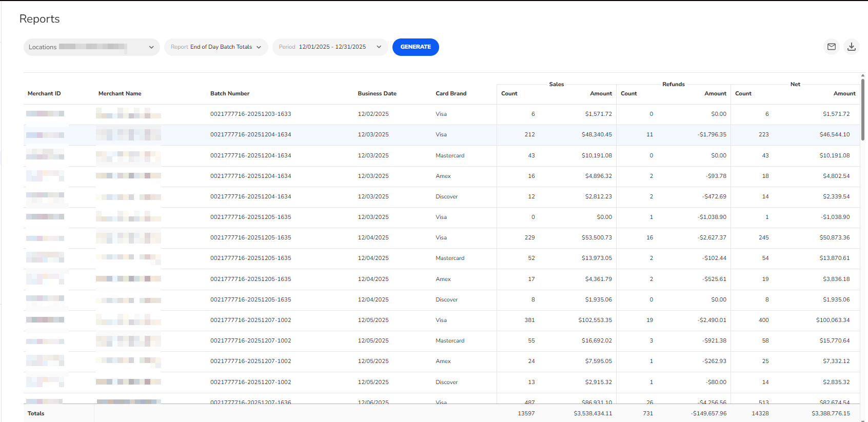Viewport: 868px width, 422px height.
Task: Sort by Merchant ID column header
Action: click(44, 93)
